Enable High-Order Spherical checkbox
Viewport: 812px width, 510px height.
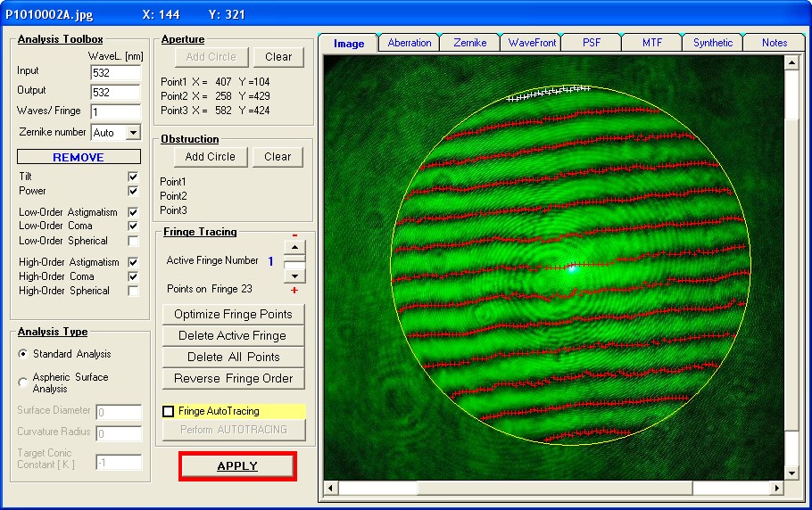133,291
